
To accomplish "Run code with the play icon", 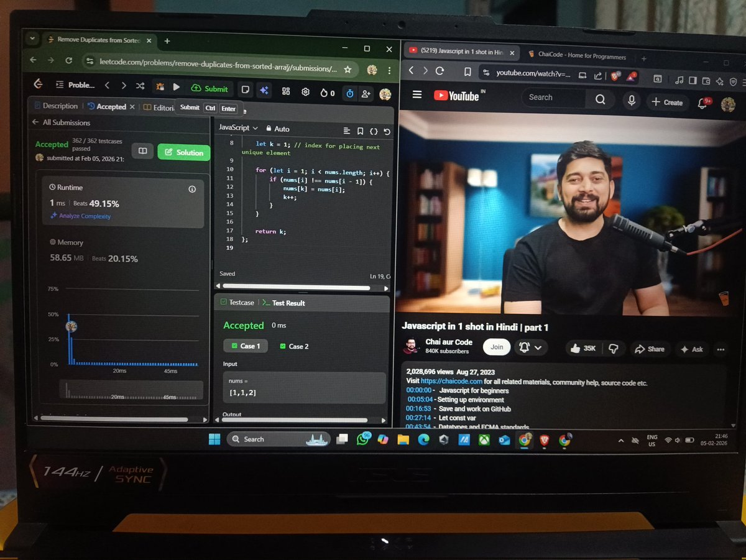I will (x=177, y=88).
